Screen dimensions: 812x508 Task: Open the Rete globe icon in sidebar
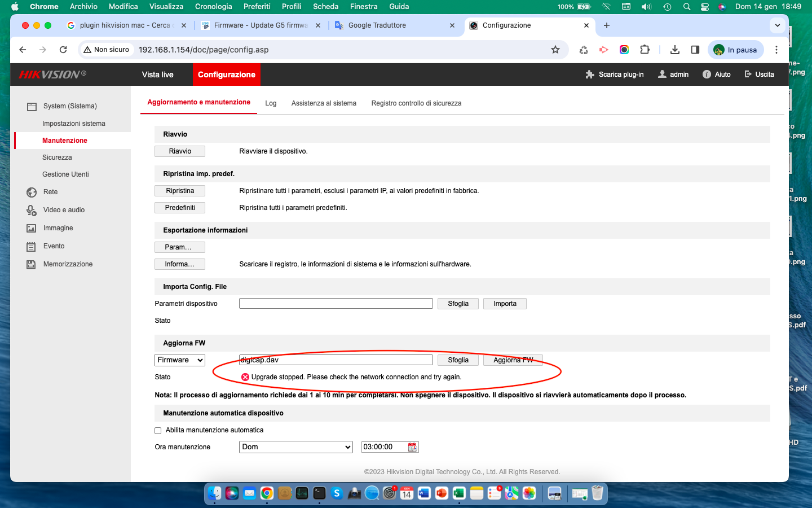pos(32,192)
